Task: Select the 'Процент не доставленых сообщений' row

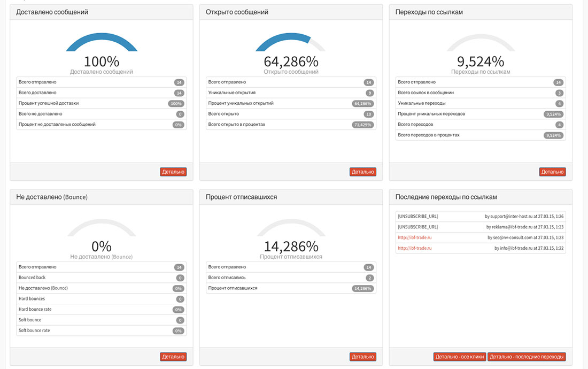Action: coord(102,124)
